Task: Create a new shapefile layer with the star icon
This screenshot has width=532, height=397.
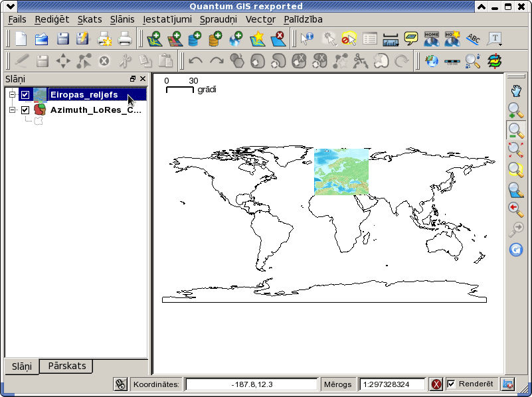Action: point(257,39)
